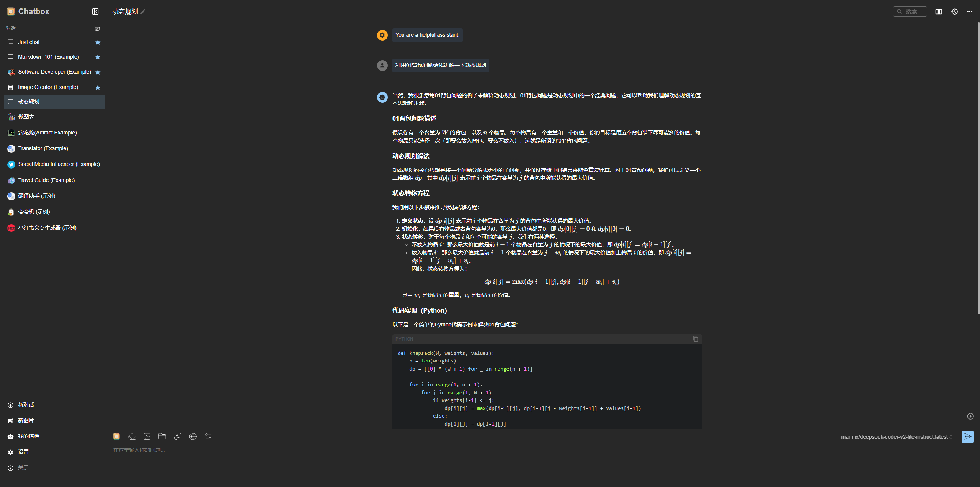The image size is (980, 487).
Task: Open 设置 settings
Action: (x=23, y=452)
